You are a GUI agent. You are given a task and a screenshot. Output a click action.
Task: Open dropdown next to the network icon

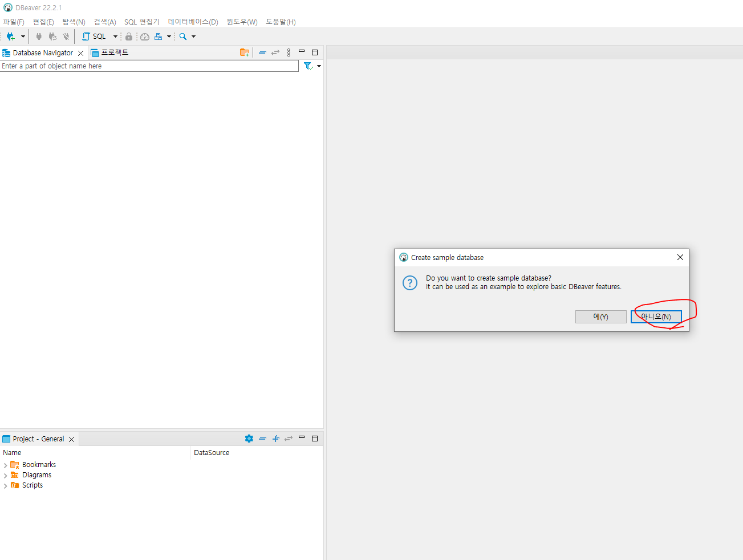point(169,36)
